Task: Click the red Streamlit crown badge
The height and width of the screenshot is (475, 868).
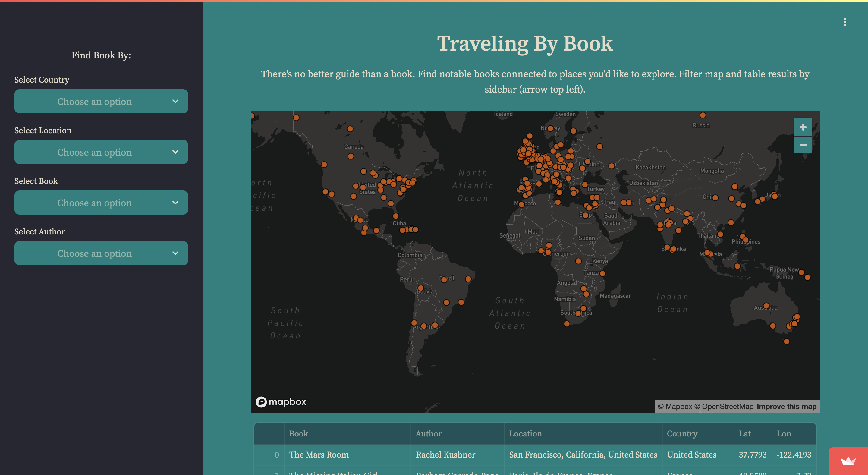Action: click(x=848, y=461)
